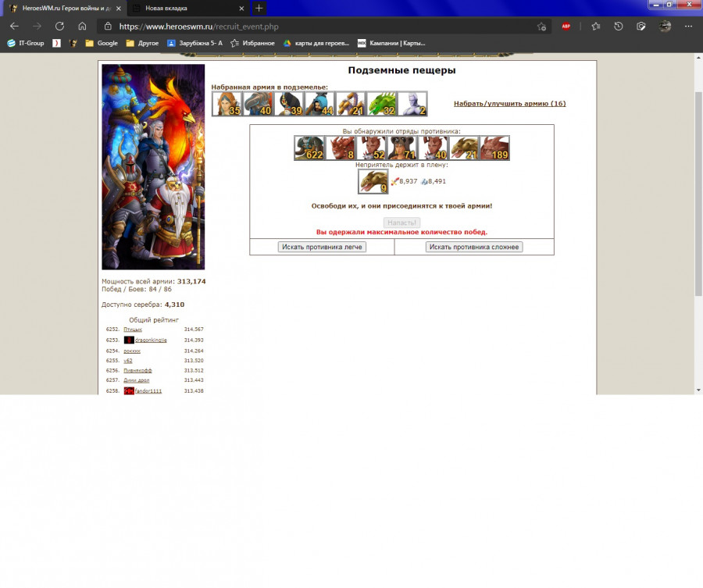
Task: Inspect captive dragon unit with count 9
Action: point(373,181)
